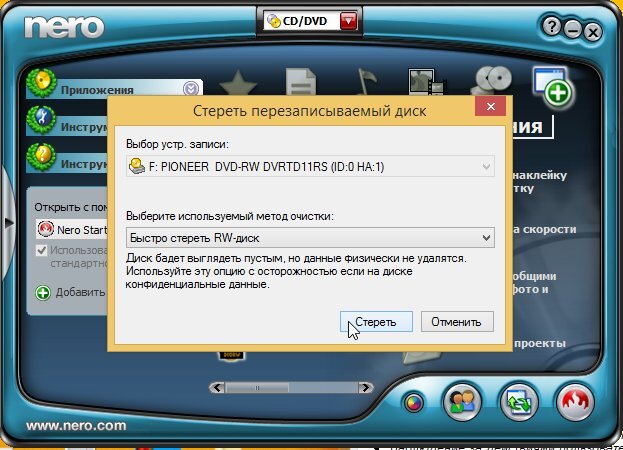Expand the Приложения panel chevron
Viewport: 623px width, 450px height.
click(x=191, y=88)
